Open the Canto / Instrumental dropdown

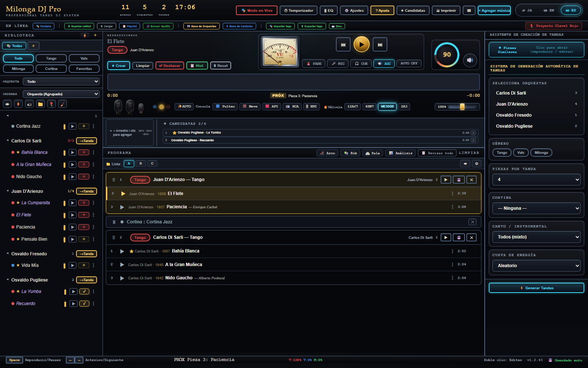(536, 237)
